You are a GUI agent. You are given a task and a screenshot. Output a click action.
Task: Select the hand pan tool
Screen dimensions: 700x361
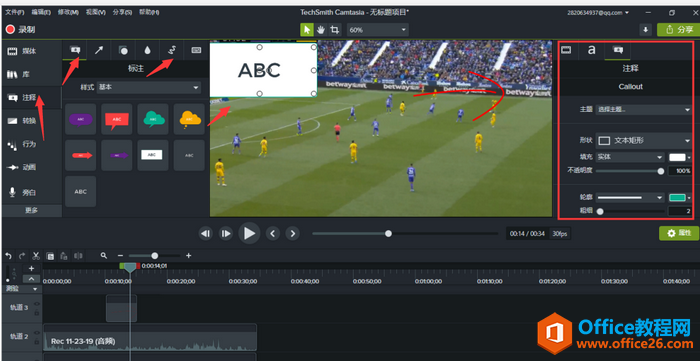coord(321,29)
